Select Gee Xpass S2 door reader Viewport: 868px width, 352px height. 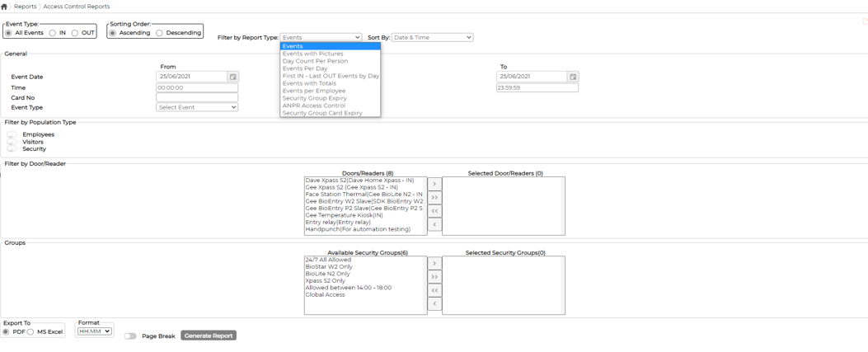point(364,188)
